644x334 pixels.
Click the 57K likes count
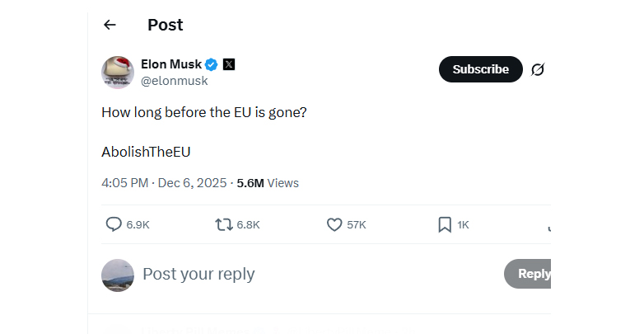pos(357,224)
